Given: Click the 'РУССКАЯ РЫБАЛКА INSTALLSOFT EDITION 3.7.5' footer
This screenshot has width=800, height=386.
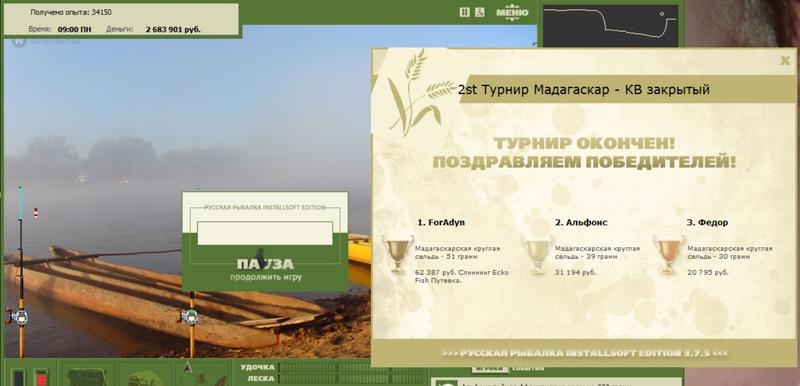Looking at the screenshot, I should [x=585, y=353].
